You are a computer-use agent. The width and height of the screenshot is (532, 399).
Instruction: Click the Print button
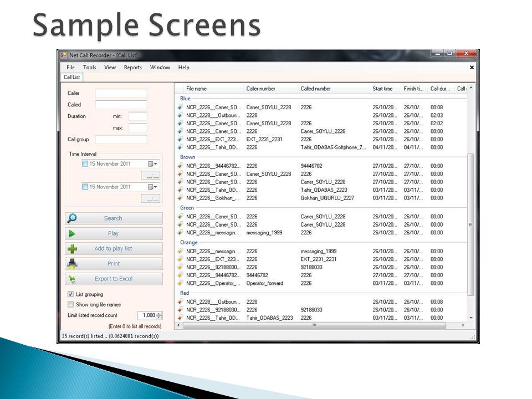(x=114, y=264)
